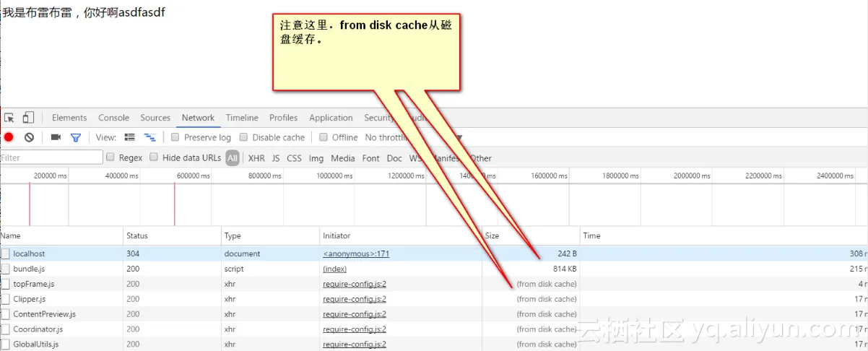Select the Network tab
Viewport: 868px width, 351px height.
[198, 118]
